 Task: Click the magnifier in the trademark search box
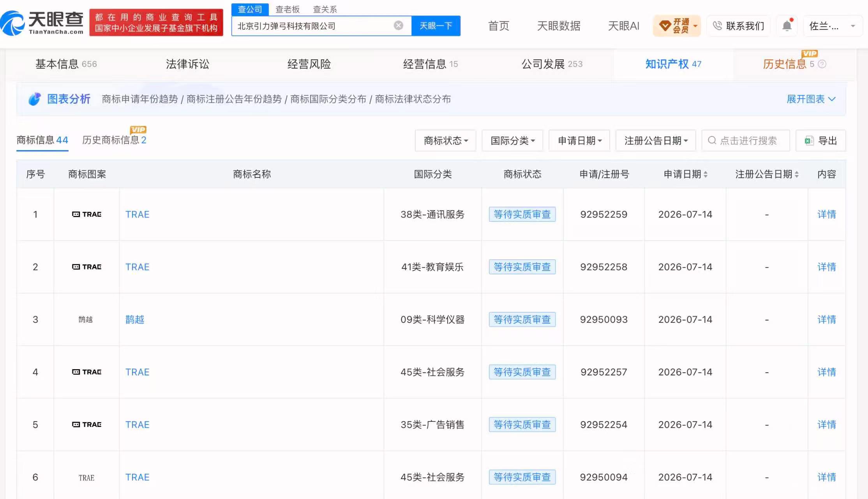click(x=712, y=140)
